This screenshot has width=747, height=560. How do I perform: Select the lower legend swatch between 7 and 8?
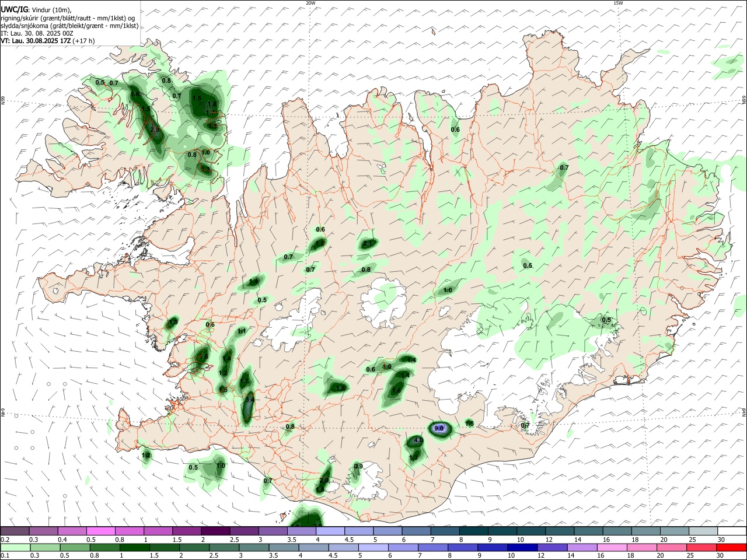[433, 548]
